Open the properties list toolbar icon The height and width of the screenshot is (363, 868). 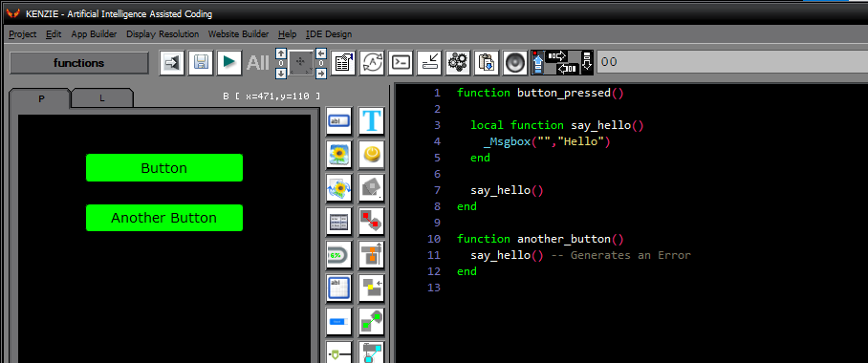343,62
